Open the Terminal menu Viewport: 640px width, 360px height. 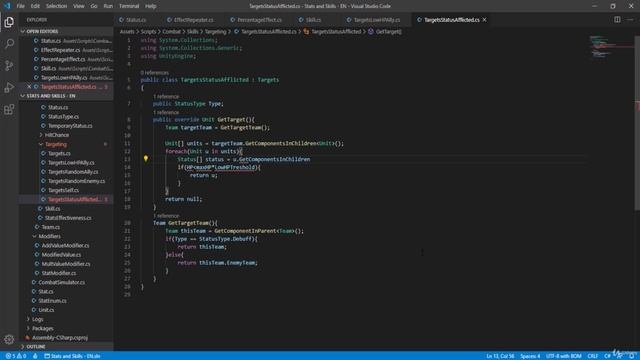(129, 6)
